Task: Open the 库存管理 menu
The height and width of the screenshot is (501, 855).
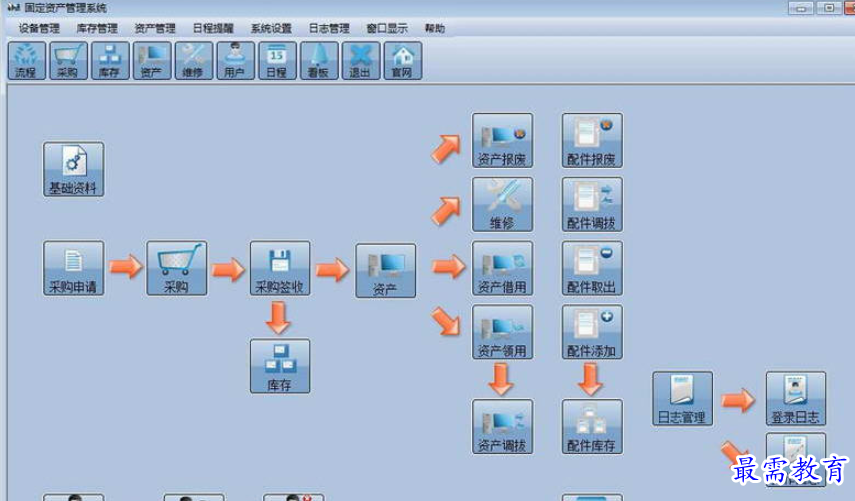Action: (97, 28)
